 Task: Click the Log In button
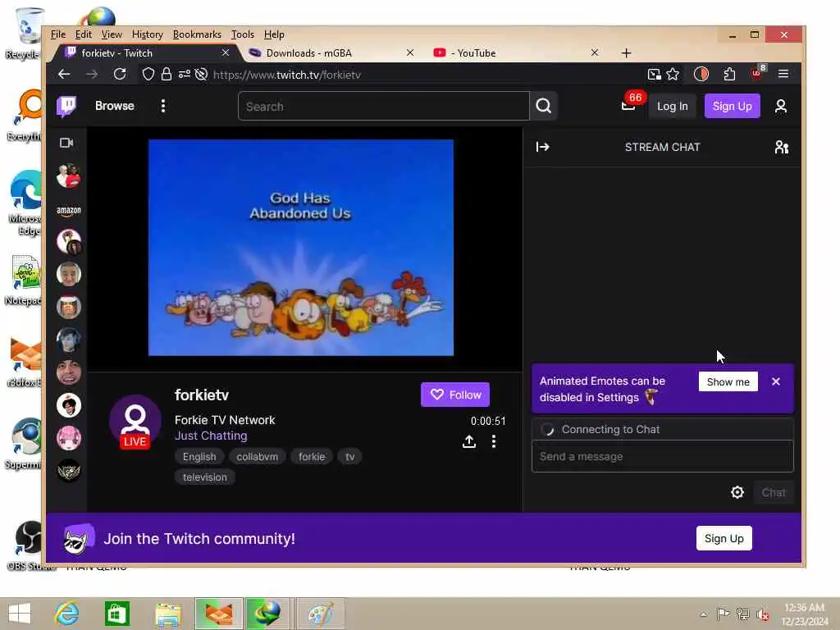click(x=673, y=106)
